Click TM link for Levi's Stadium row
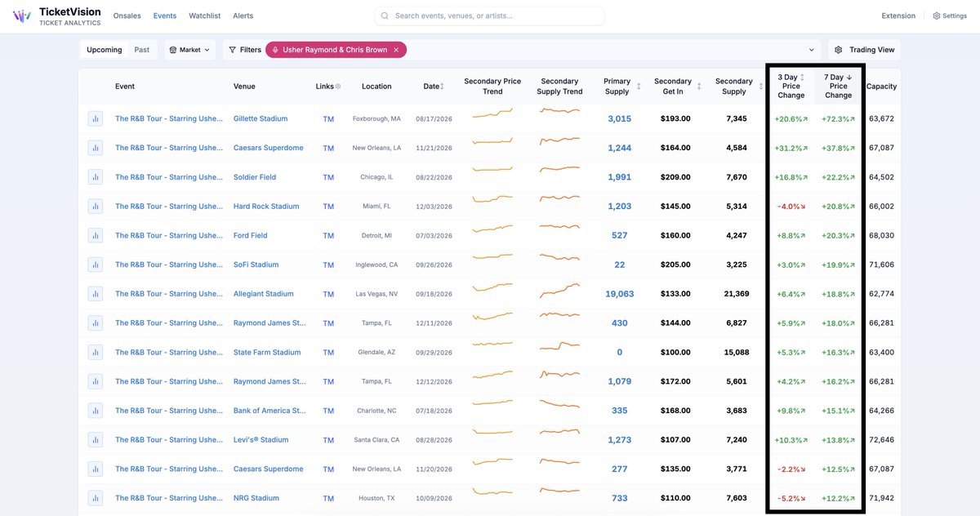 point(328,439)
